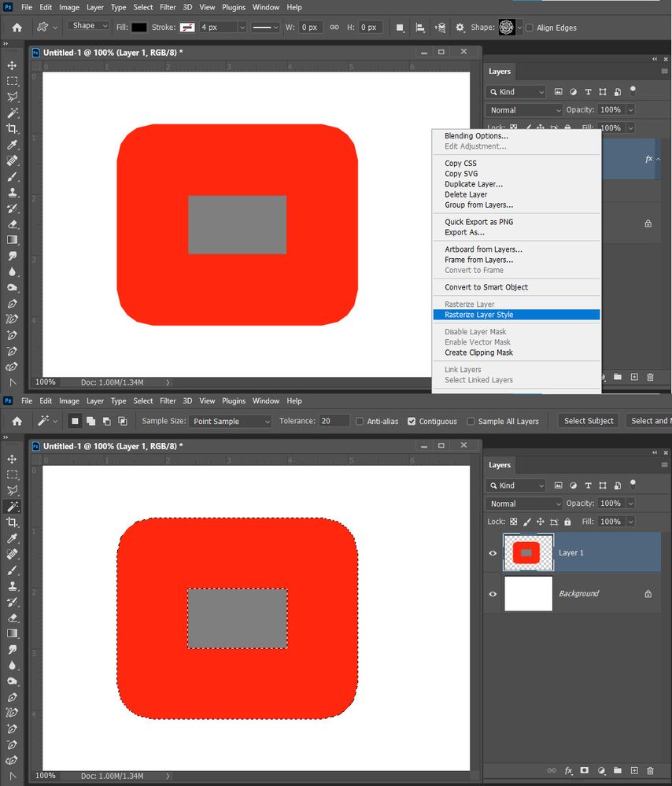Viewport: 672px width, 786px height.
Task: Open the Custom Shape tool preset picker
Action: coord(47,27)
